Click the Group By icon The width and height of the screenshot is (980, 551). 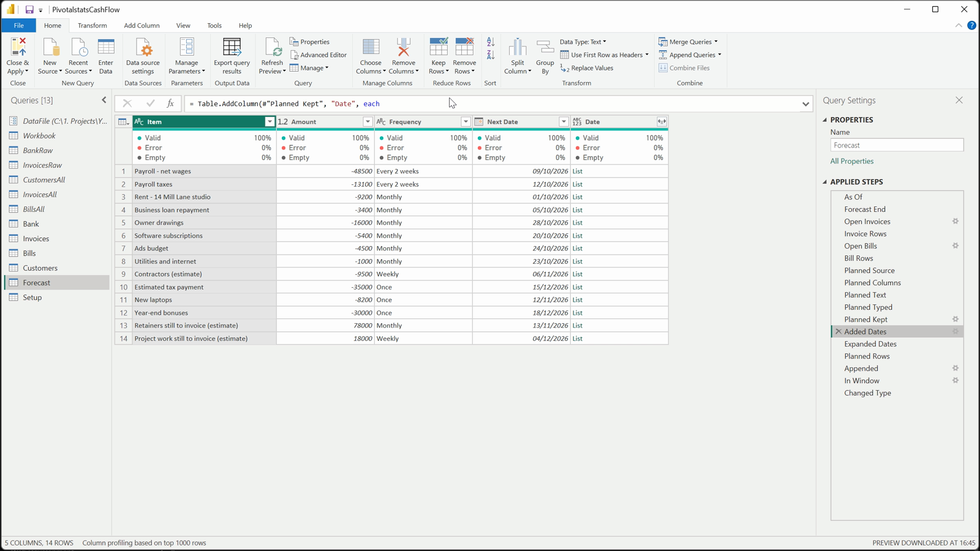545,47
